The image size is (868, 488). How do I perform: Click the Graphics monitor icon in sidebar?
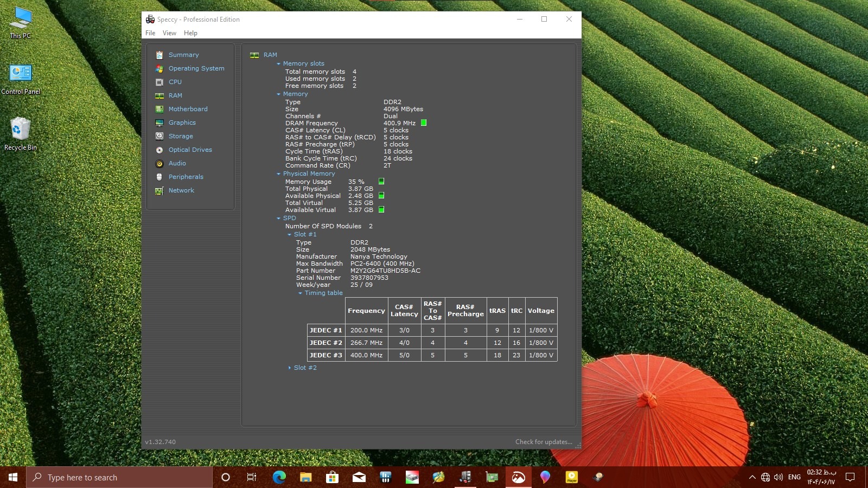[x=159, y=123]
